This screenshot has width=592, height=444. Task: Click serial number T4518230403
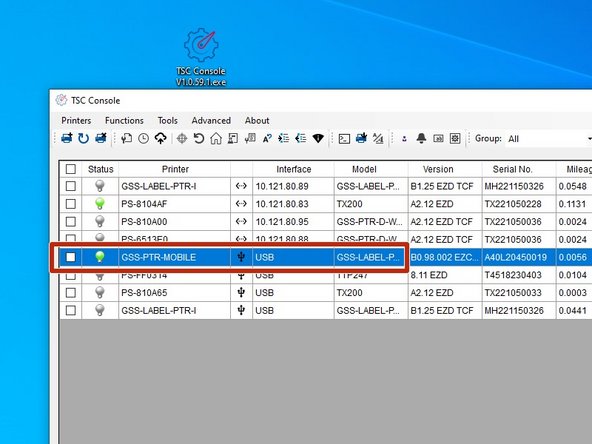click(x=513, y=275)
